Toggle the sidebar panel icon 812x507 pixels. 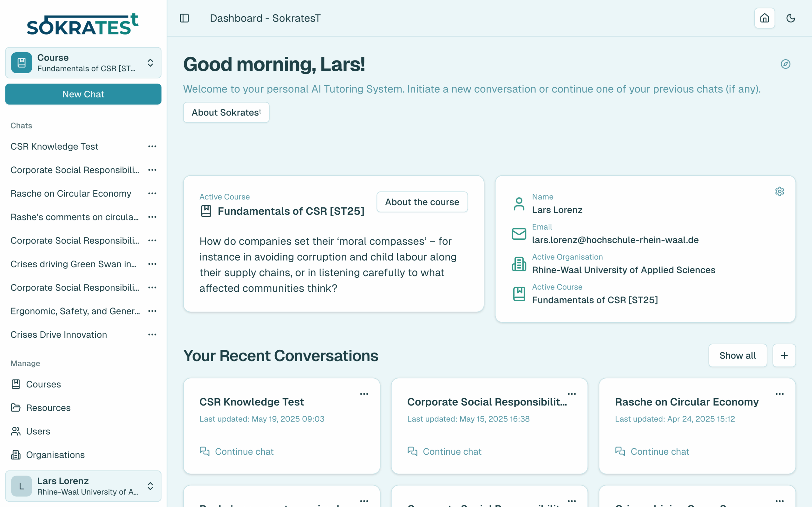[x=185, y=18]
